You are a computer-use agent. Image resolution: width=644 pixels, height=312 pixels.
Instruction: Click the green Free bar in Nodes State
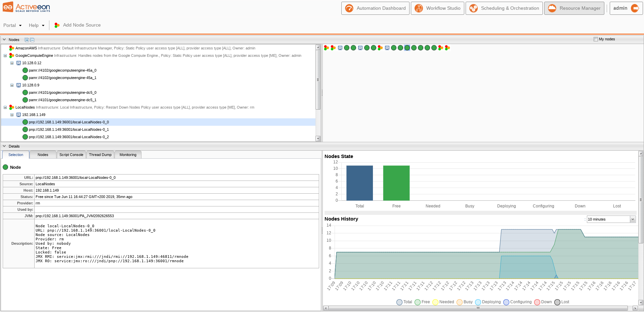(396, 183)
